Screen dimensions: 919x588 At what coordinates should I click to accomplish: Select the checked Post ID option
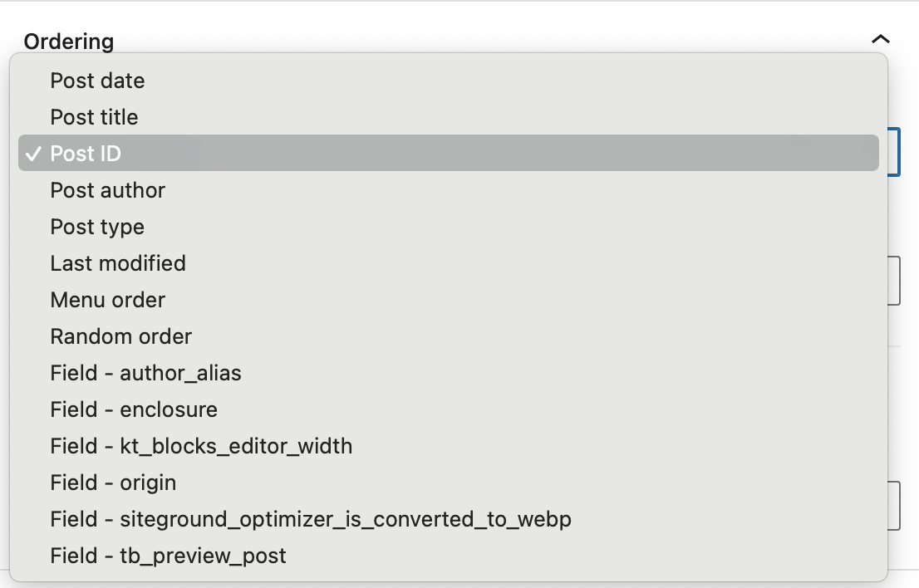[449, 154]
